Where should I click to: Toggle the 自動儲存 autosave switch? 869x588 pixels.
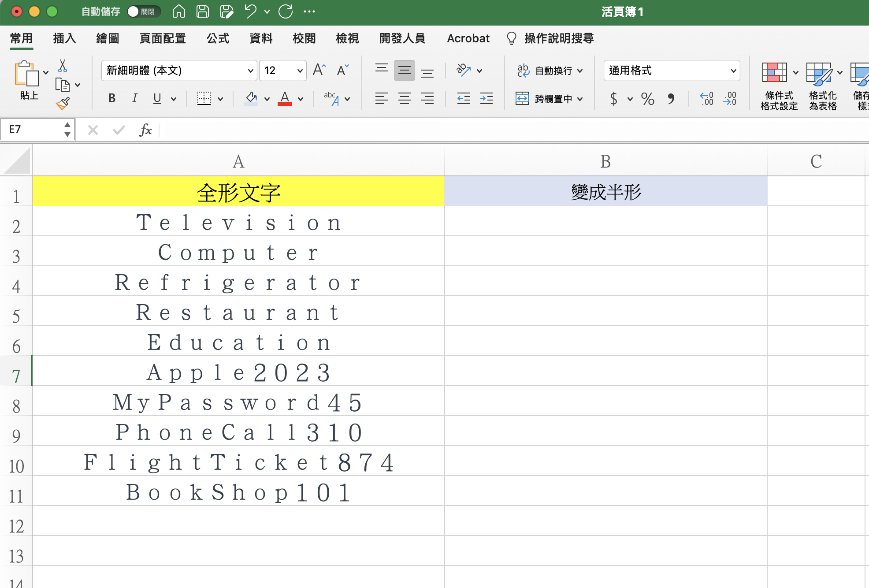tap(143, 11)
